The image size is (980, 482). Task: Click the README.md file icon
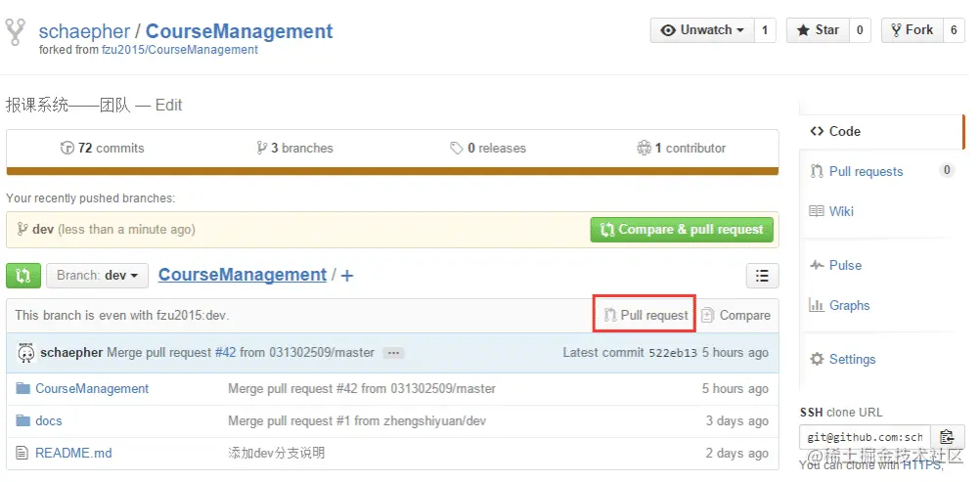pyautogui.click(x=22, y=454)
